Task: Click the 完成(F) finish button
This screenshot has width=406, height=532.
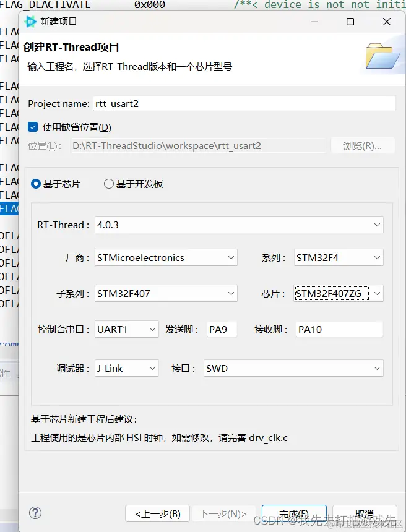Action: [294, 513]
